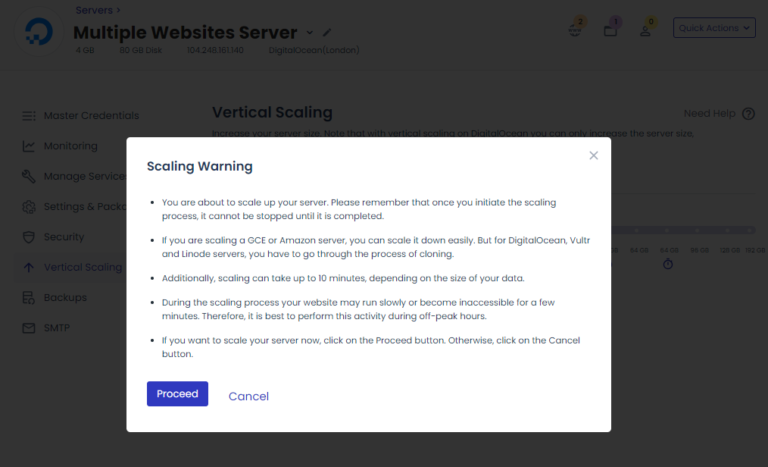Click the Proceed button
The width and height of the screenshot is (768, 467).
pyautogui.click(x=177, y=393)
